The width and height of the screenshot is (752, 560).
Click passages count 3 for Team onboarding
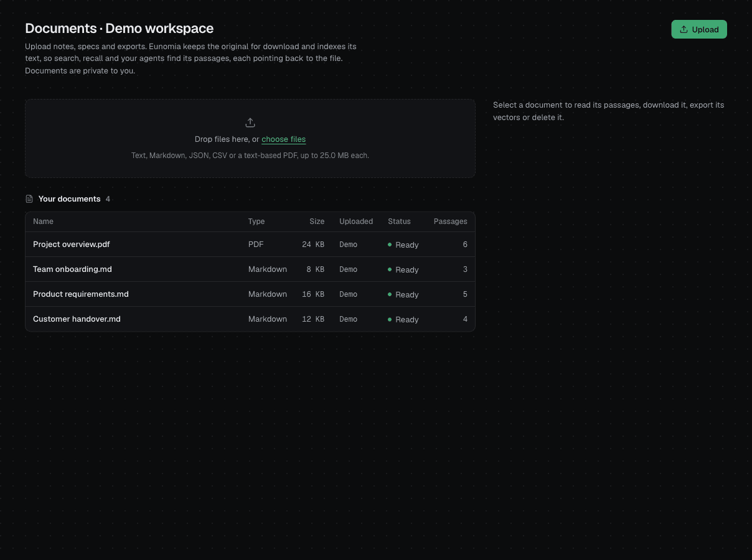(465, 269)
